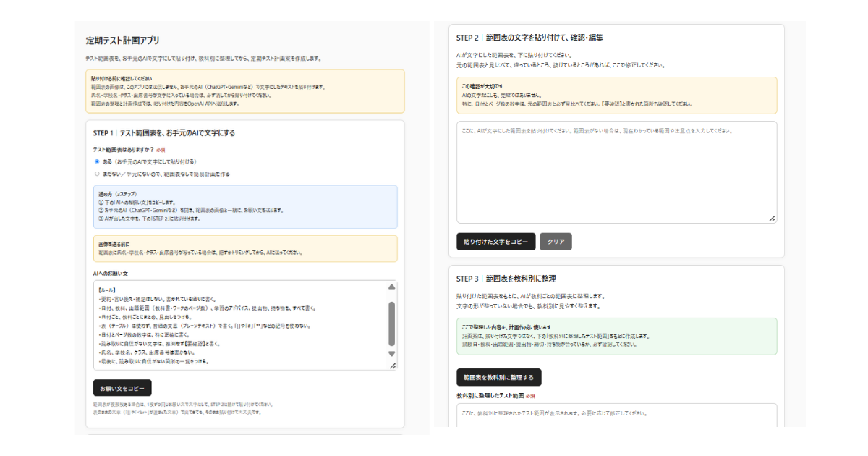This screenshot has height=456, width=868.
Task: Click the line '文字の形が整っていない場合でも、教科別に見やすく整えます。'
Action: pyautogui.click(x=530, y=306)
